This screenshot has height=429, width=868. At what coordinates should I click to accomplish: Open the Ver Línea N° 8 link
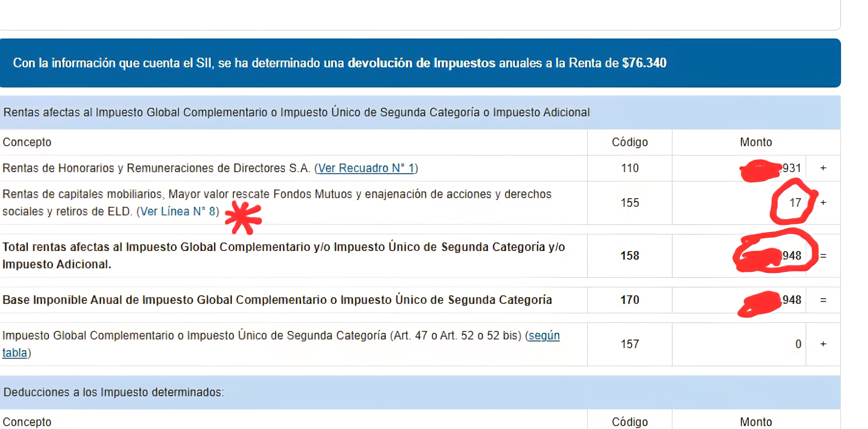(x=178, y=211)
